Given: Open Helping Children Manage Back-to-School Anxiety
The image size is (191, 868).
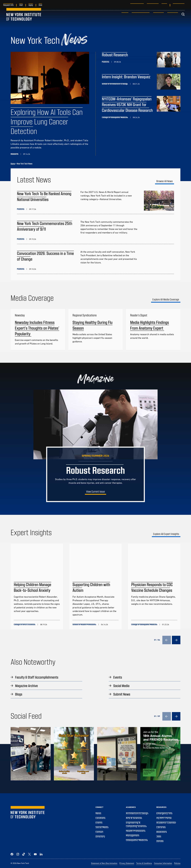Looking at the screenshot, I should [x=32, y=587].
